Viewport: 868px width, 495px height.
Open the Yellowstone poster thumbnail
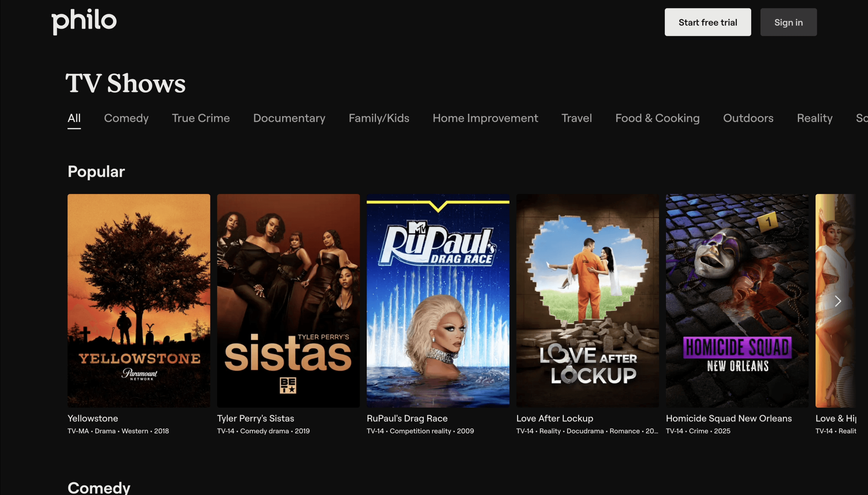(138, 300)
